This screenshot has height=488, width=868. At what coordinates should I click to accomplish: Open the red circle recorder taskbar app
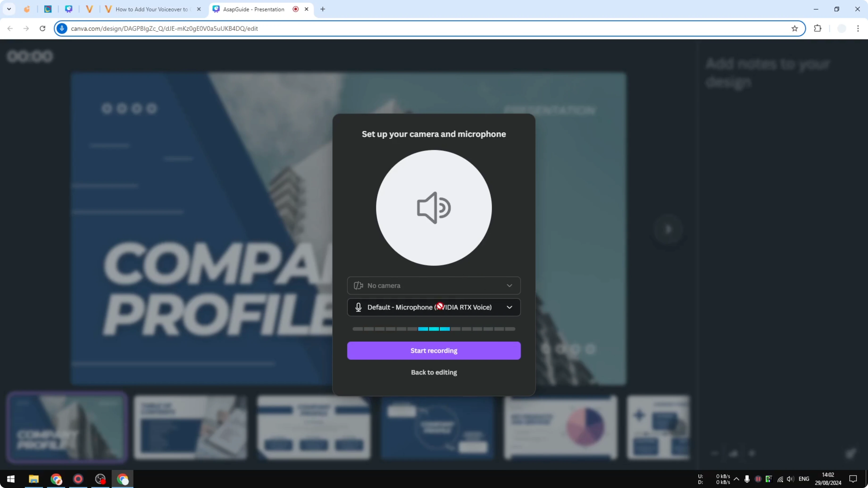tap(78, 479)
